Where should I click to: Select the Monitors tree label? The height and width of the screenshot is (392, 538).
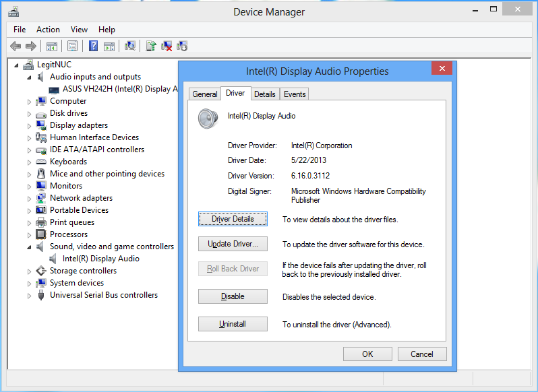point(66,186)
